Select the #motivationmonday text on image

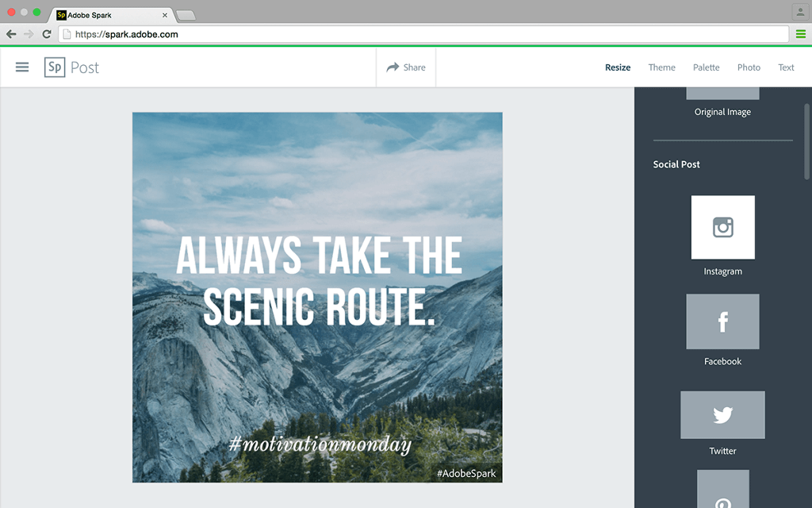click(320, 444)
